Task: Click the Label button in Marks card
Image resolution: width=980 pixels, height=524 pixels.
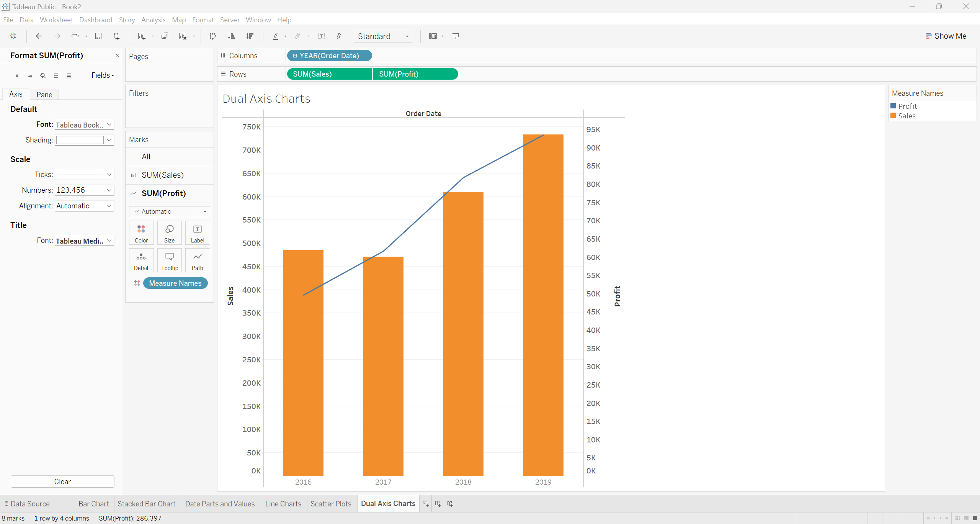Action: (198, 233)
